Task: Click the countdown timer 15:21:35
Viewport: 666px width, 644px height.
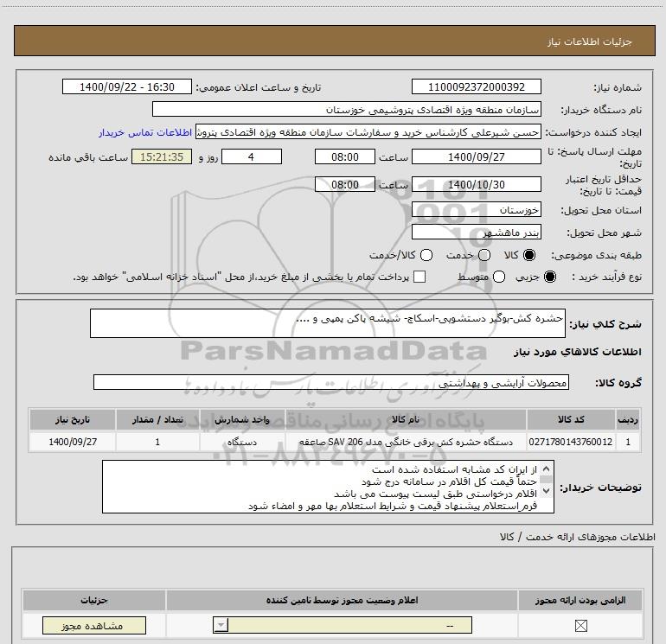Action: [x=162, y=157]
